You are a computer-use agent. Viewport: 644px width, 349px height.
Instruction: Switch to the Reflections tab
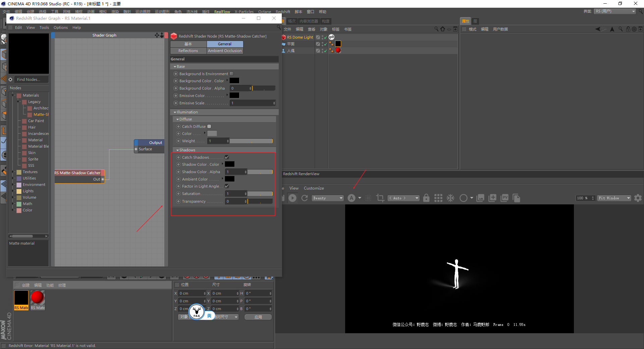click(188, 51)
